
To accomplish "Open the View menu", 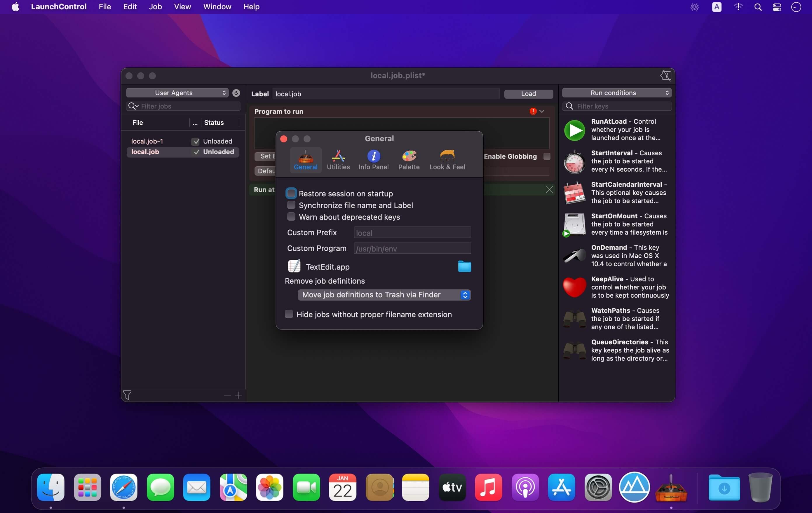I will 182,7.
